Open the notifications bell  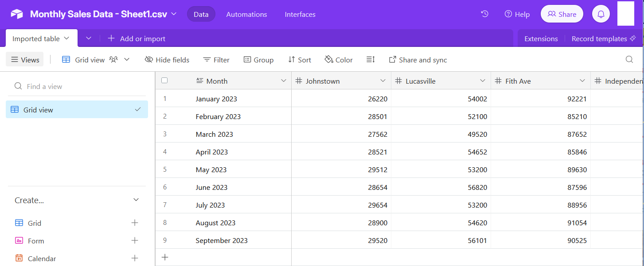click(x=601, y=13)
